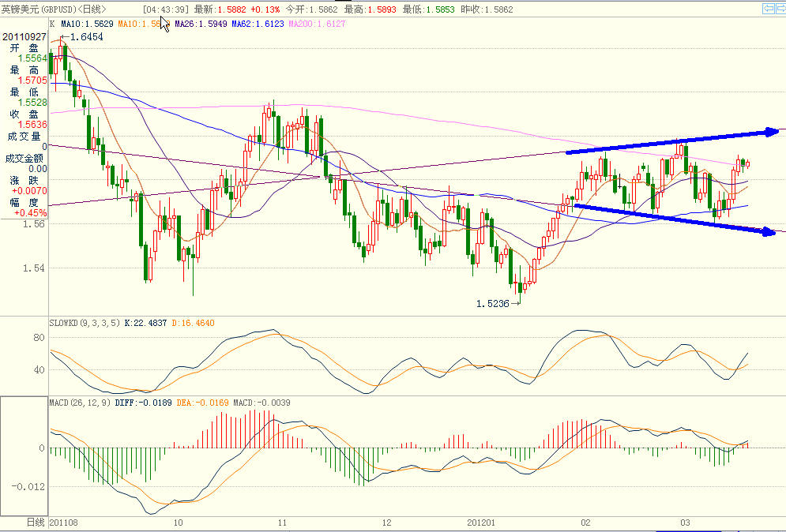This screenshot has height=532, width=786.
Task: Click the trough price marker 1.5236
Action: point(492,304)
